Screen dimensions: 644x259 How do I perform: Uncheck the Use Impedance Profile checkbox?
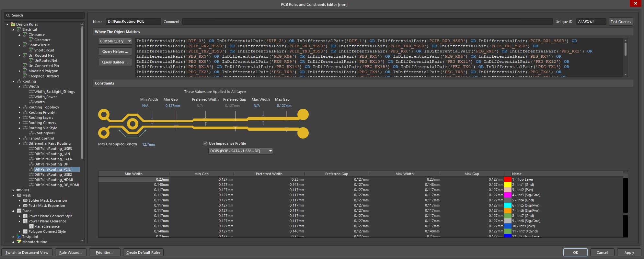point(205,143)
